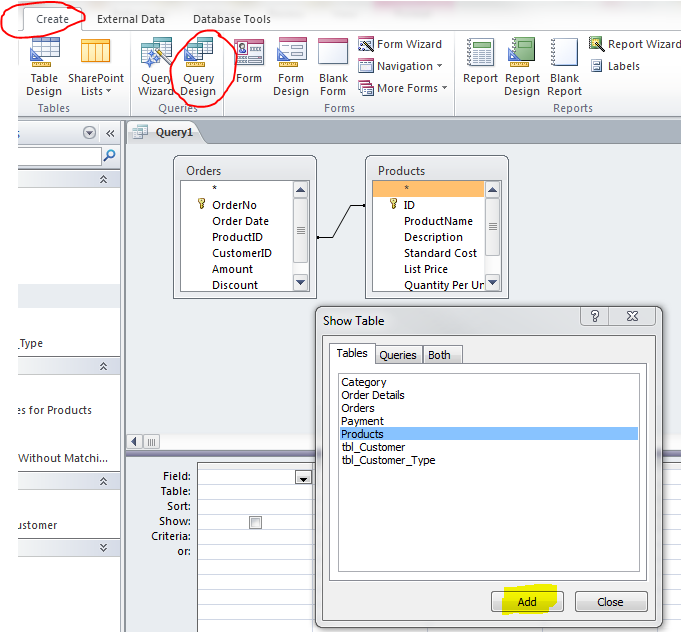681x632 pixels.
Task: Start the Report Wizard
Action: click(634, 44)
